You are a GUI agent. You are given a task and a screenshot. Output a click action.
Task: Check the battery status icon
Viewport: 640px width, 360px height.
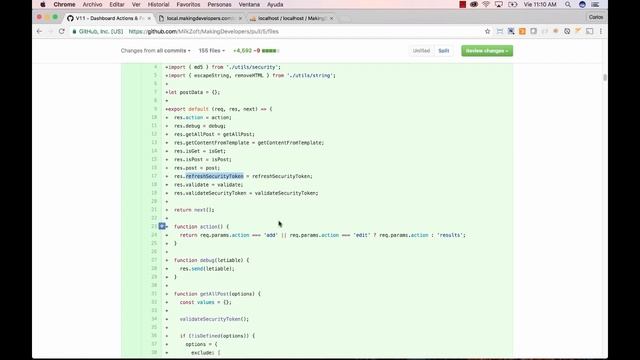(513, 4)
